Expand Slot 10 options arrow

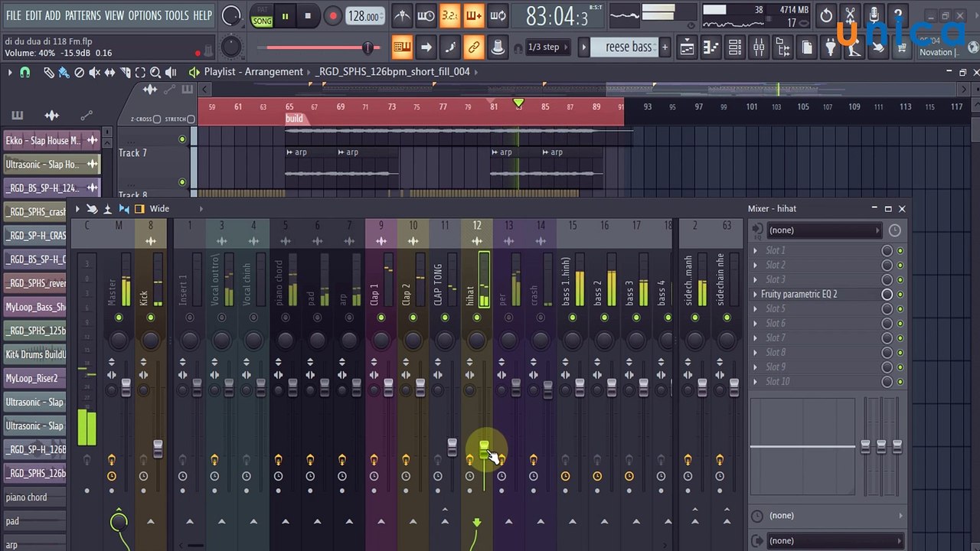click(x=756, y=381)
